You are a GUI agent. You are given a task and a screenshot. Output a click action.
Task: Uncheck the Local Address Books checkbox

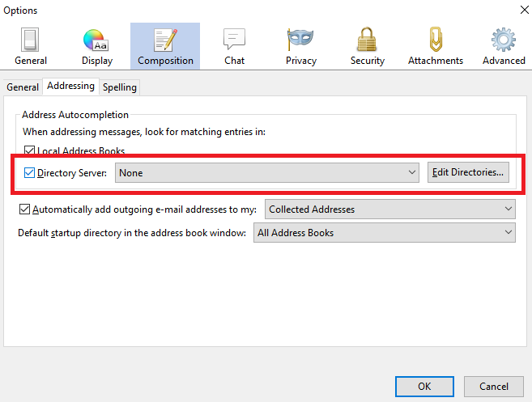[x=30, y=151]
